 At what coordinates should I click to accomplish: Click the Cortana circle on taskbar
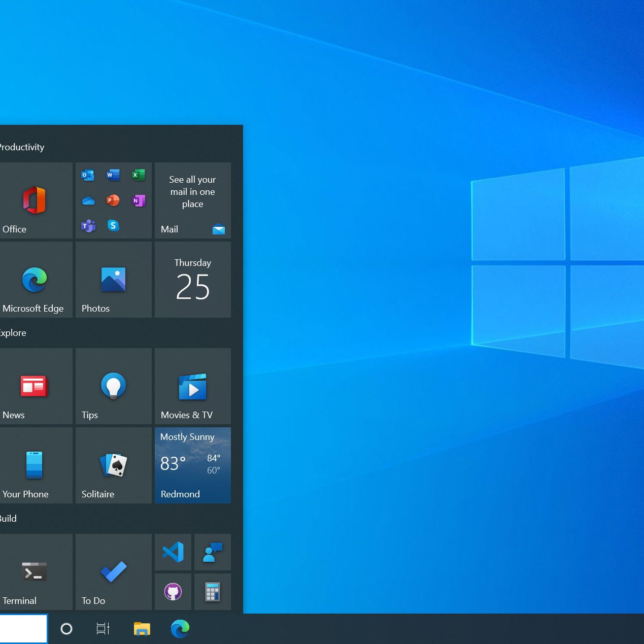[66, 629]
